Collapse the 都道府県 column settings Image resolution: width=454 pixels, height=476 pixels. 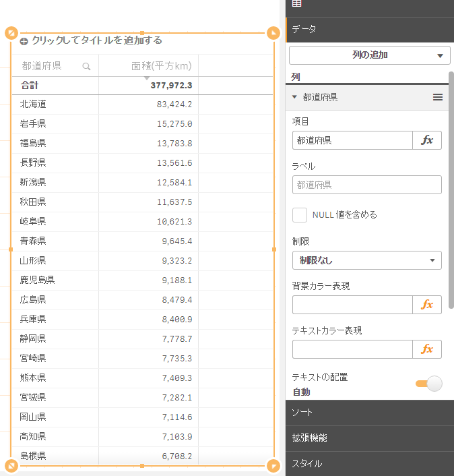click(x=294, y=97)
